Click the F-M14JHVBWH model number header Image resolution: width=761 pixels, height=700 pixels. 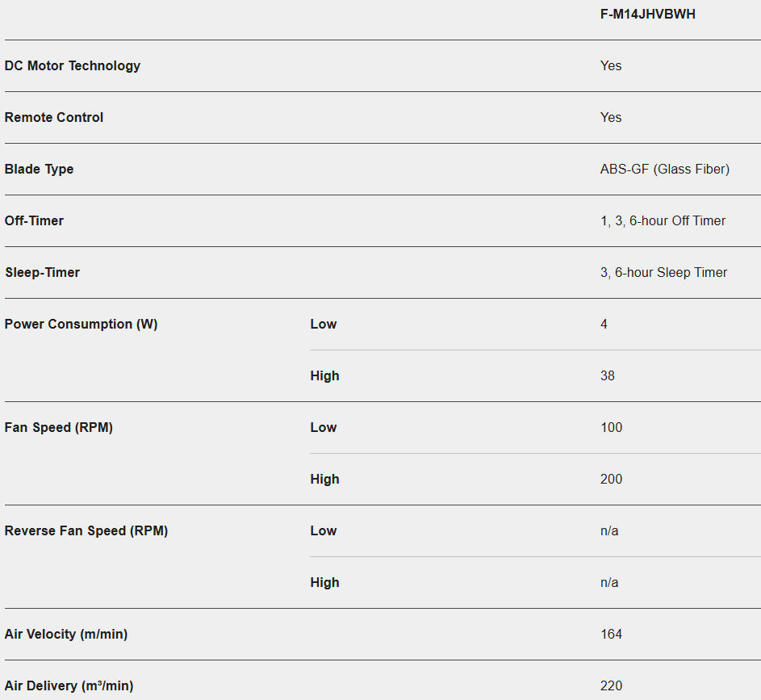pos(647,15)
